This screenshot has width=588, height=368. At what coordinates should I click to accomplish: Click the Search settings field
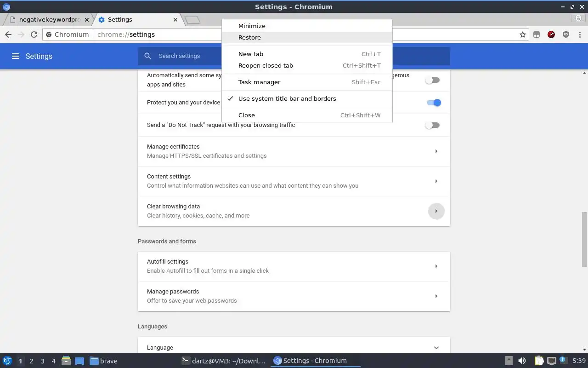pos(294,56)
